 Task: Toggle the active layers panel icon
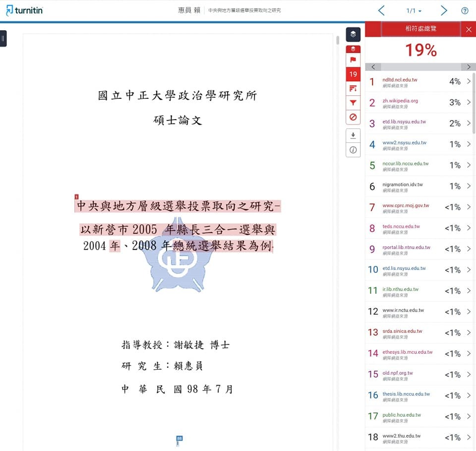coord(353,34)
